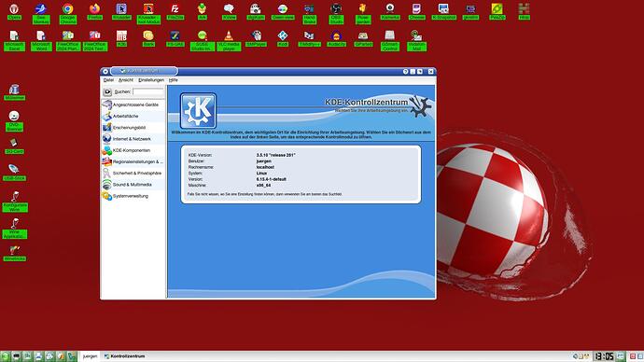Viewport: 644px width, 362px height.
Task: Open the K-Snapshot desktop icon
Action: 443,12
